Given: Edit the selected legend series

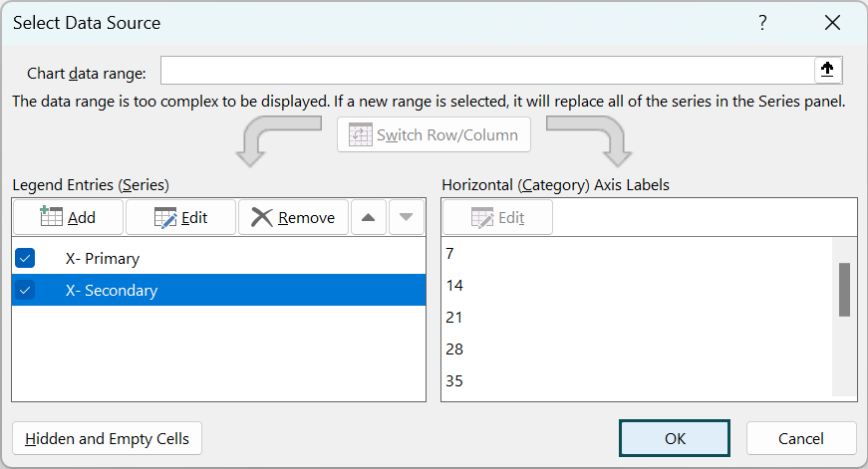Looking at the screenshot, I should tap(181, 217).
